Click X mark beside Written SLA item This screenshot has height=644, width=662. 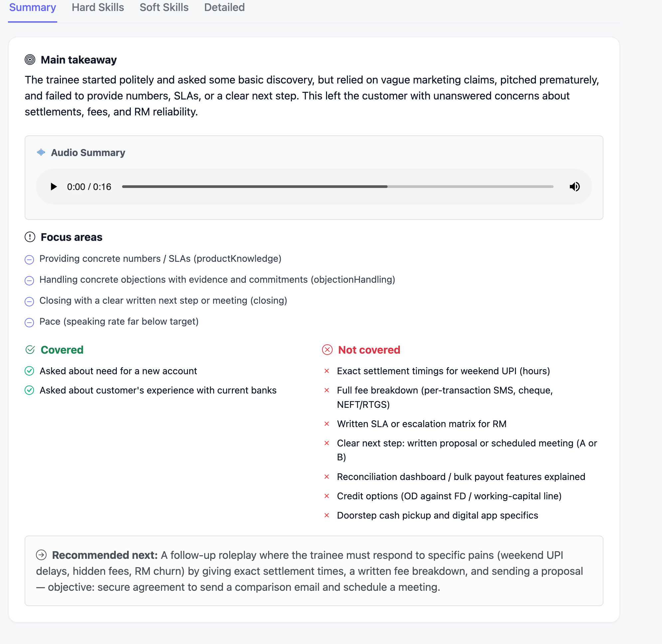point(327,424)
